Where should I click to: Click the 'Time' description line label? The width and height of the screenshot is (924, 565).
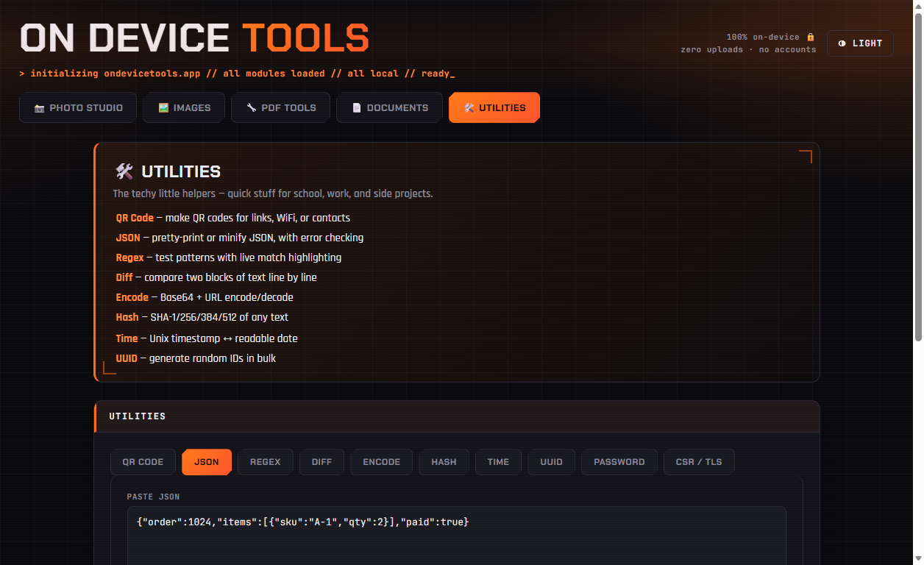click(127, 338)
